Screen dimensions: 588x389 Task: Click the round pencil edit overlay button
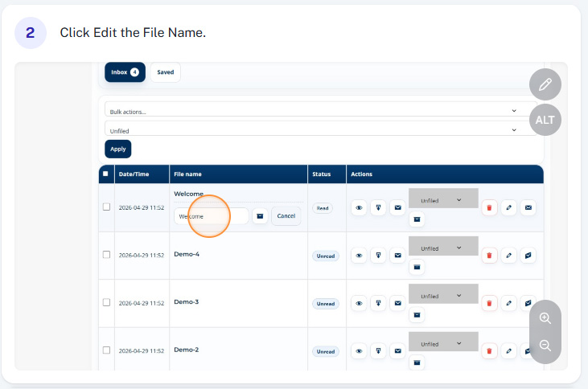tap(545, 84)
